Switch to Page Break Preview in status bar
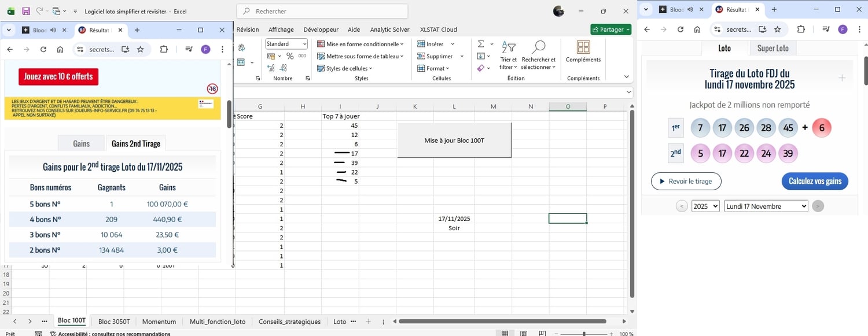This screenshot has height=336, width=868. tap(542, 334)
